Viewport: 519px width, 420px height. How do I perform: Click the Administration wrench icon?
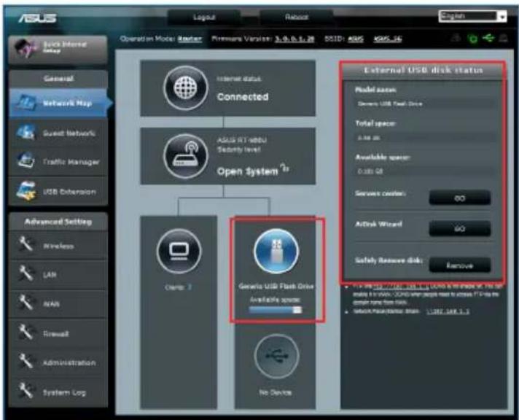[x=26, y=362]
